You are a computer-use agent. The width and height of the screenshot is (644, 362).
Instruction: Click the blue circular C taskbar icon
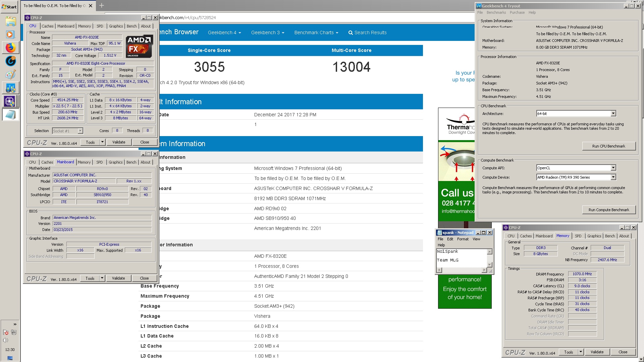pyautogui.click(x=10, y=61)
